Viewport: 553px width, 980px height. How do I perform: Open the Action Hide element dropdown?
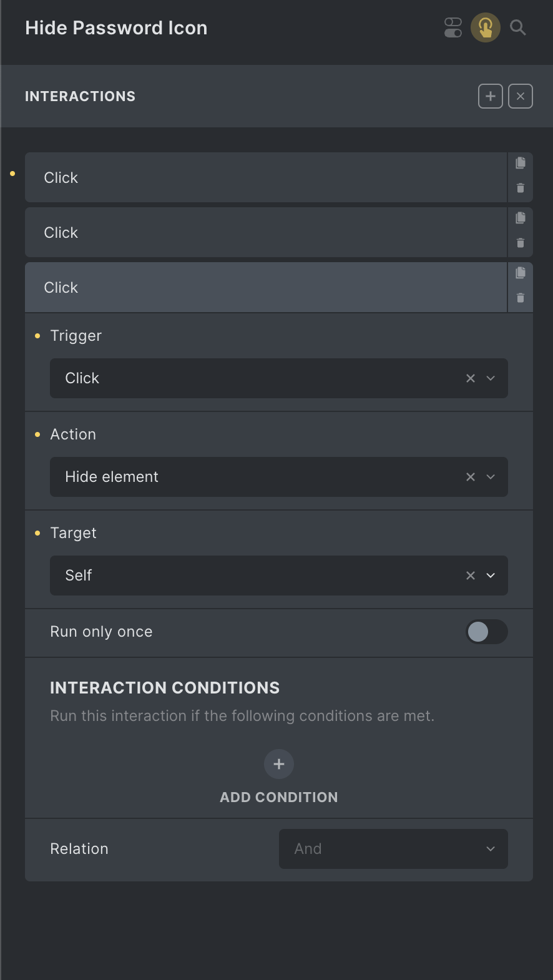pos(279,477)
